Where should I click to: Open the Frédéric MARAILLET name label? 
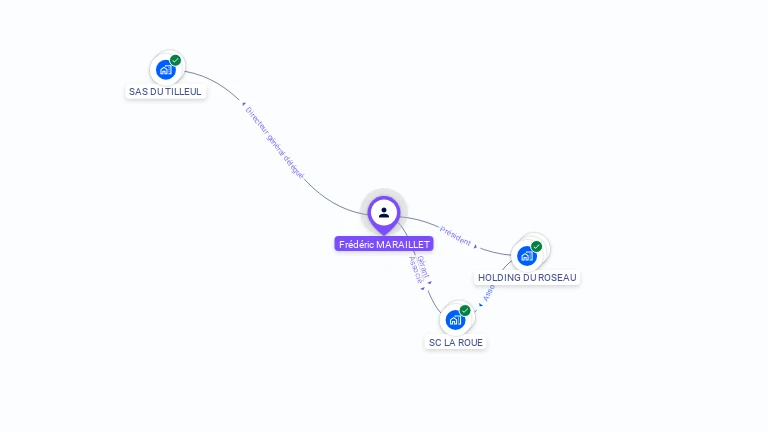point(384,244)
